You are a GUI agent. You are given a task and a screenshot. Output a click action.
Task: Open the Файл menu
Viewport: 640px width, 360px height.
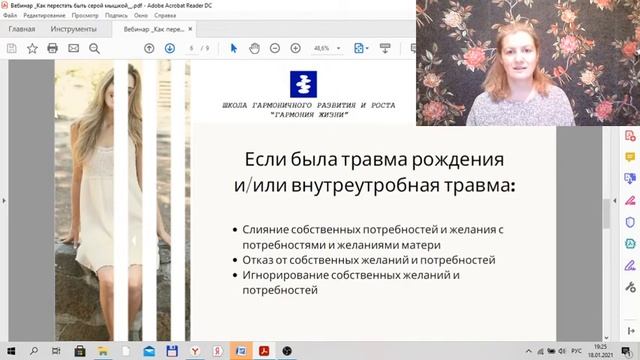click(x=10, y=16)
